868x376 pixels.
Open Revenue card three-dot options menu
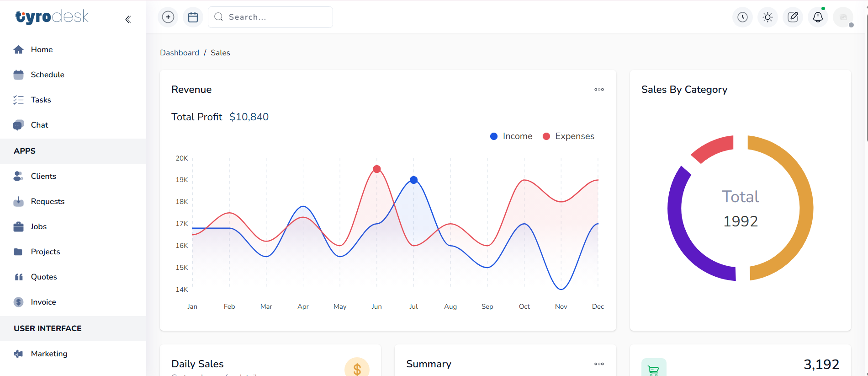coord(599,90)
